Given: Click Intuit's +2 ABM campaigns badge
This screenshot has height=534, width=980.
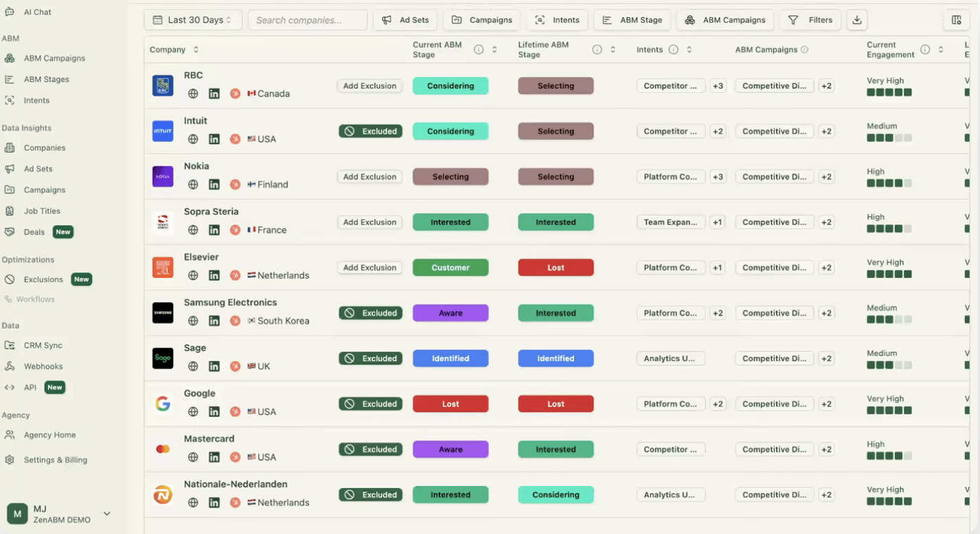Looking at the screenshot, I should point(826,131).
